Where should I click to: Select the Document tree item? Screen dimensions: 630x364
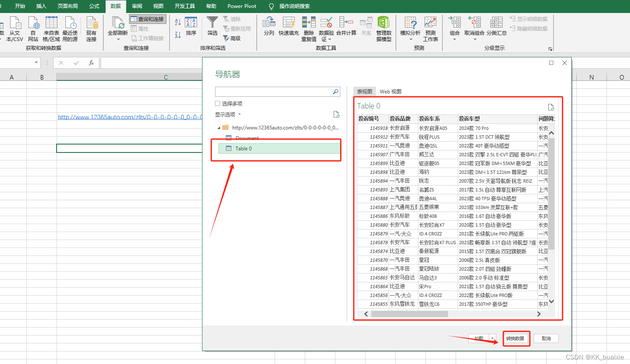[x=247, y=138]
